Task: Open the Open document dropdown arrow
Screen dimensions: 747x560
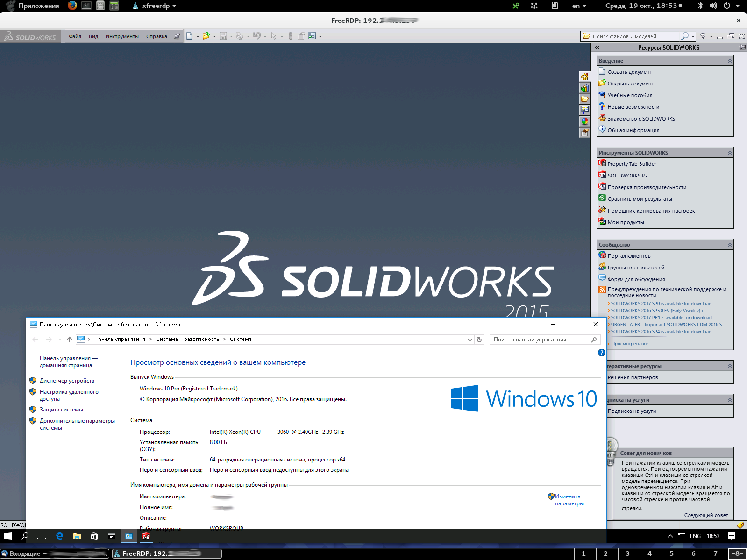Action: click(x=214, y=36)
